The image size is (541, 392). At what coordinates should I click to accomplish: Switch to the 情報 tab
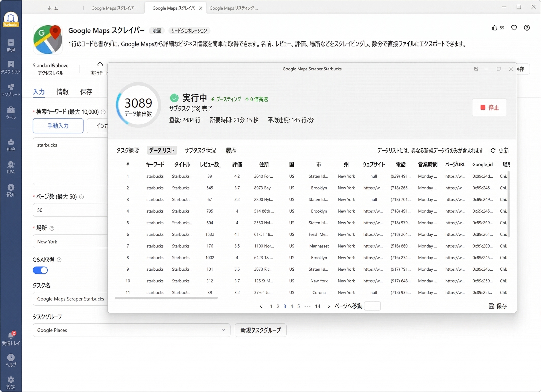[62, 92]
